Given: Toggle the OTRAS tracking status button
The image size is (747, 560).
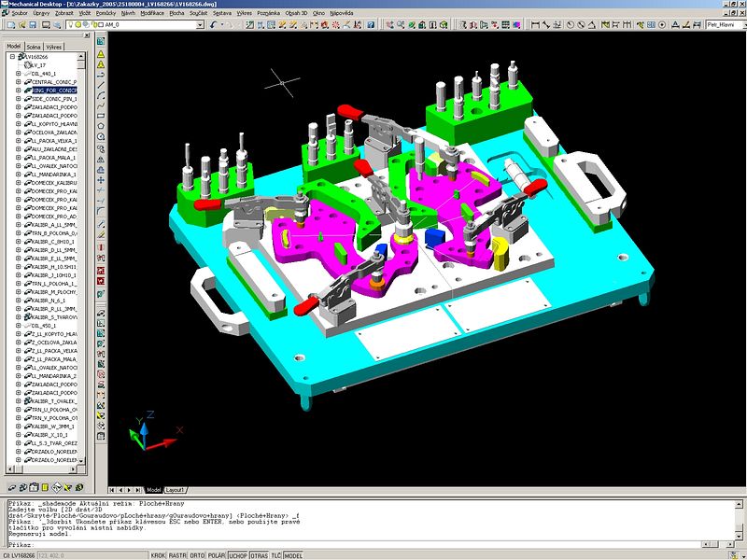Looking at the screenshot, I should click(x=260, y=555).
